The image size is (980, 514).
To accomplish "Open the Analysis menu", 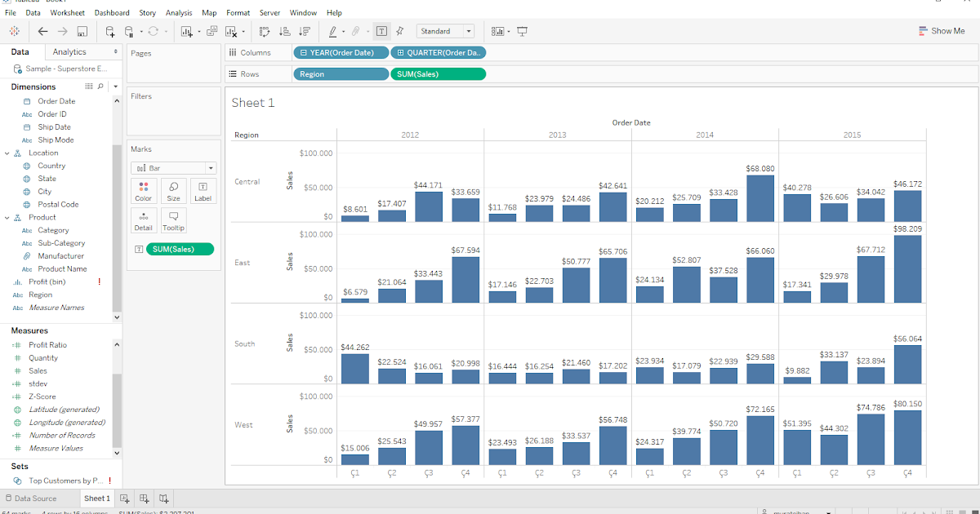I will [x=178, y=12].
